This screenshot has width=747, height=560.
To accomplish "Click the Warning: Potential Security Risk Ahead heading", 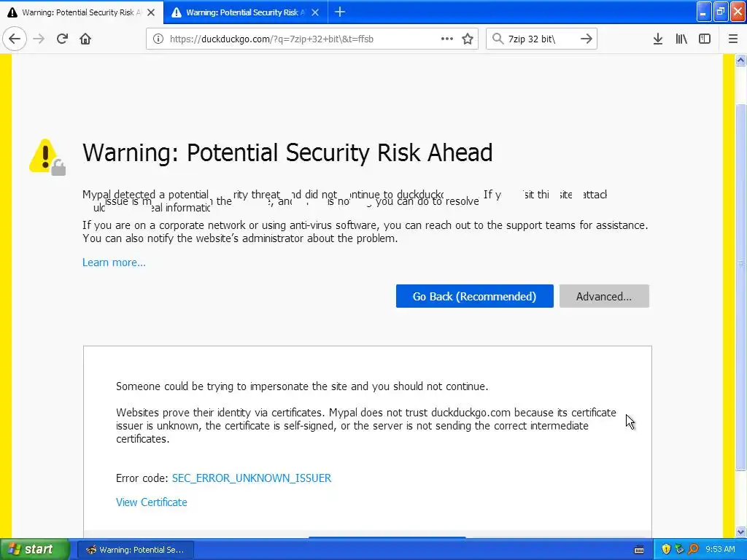I will 287,153.
